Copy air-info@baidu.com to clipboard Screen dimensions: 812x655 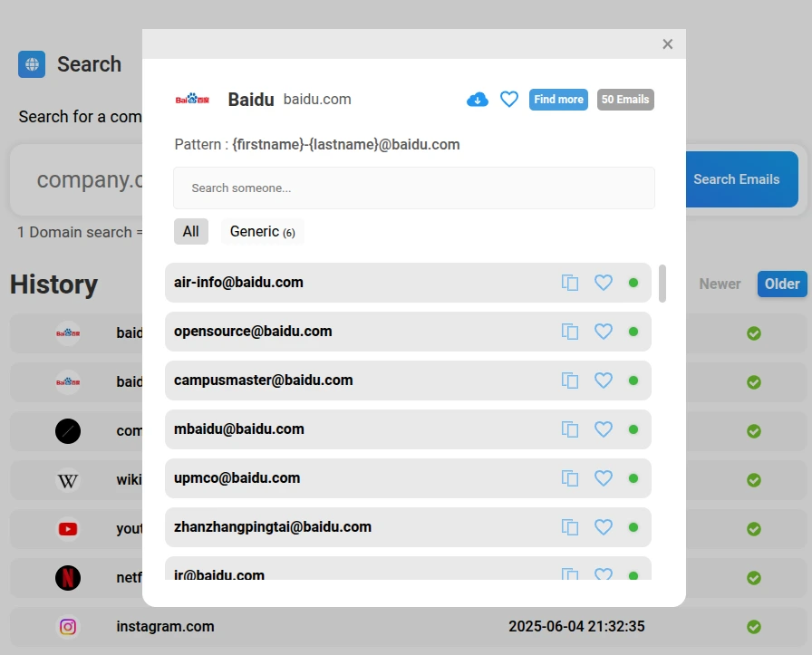(570, 283)
